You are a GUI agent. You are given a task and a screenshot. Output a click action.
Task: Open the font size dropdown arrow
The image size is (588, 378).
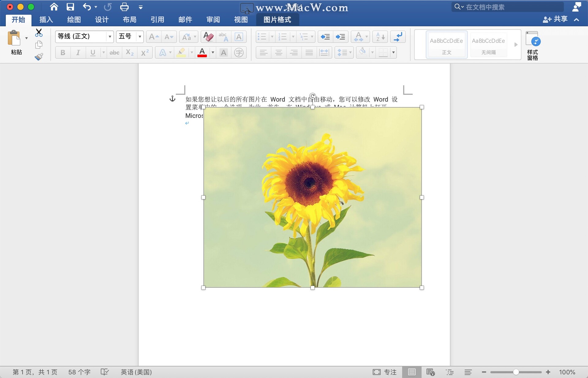[140, 36]
